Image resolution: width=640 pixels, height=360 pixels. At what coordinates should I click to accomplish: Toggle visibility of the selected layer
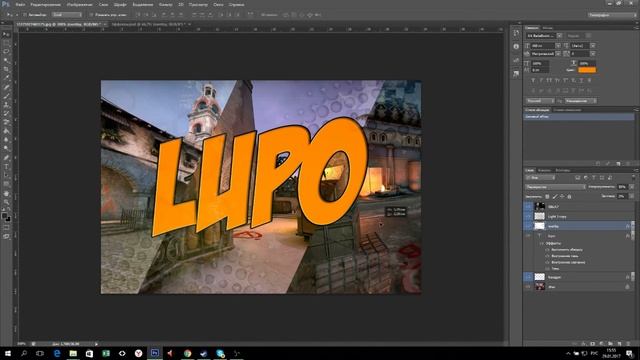[x=528, y=226]
